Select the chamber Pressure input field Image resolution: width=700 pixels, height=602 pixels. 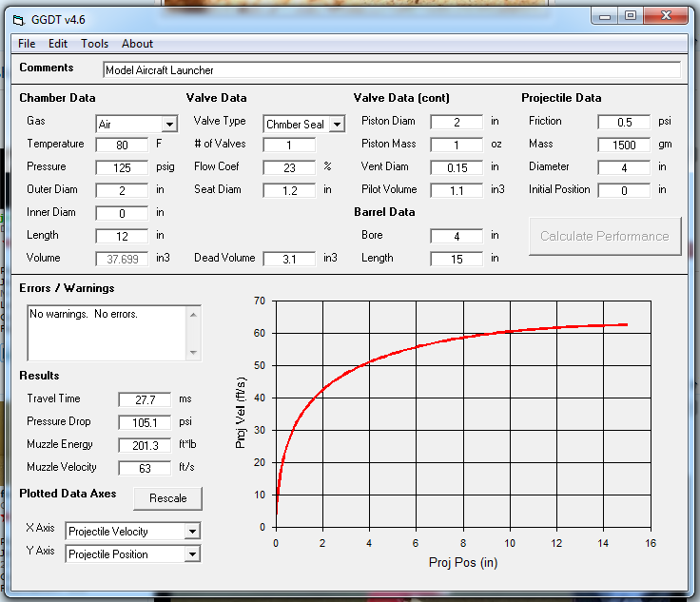click(x=122, y=167)
